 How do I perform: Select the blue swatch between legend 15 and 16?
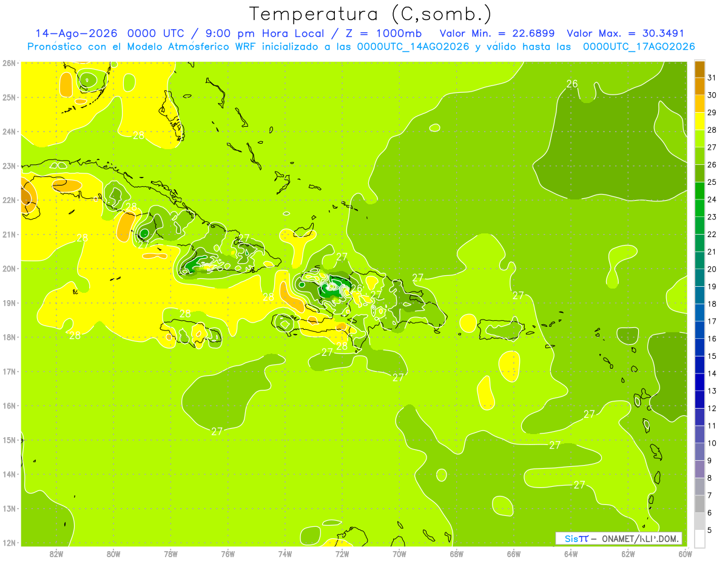coord(699,347)
